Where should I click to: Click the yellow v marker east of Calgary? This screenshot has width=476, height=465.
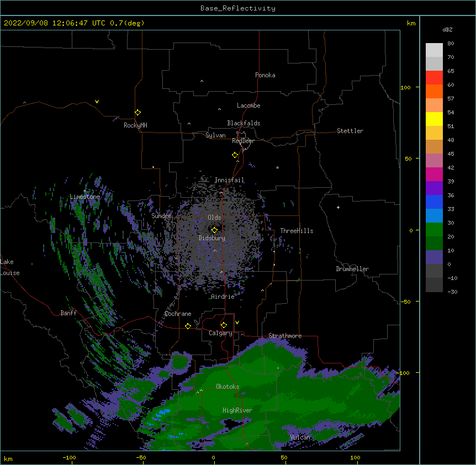[x=237, y=323]
